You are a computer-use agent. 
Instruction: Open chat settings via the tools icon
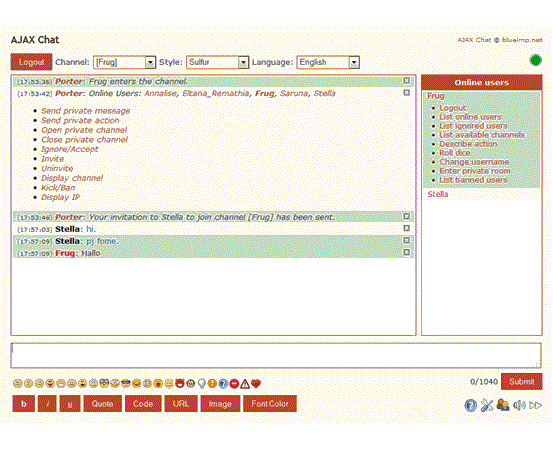click(x=487, y=405)
